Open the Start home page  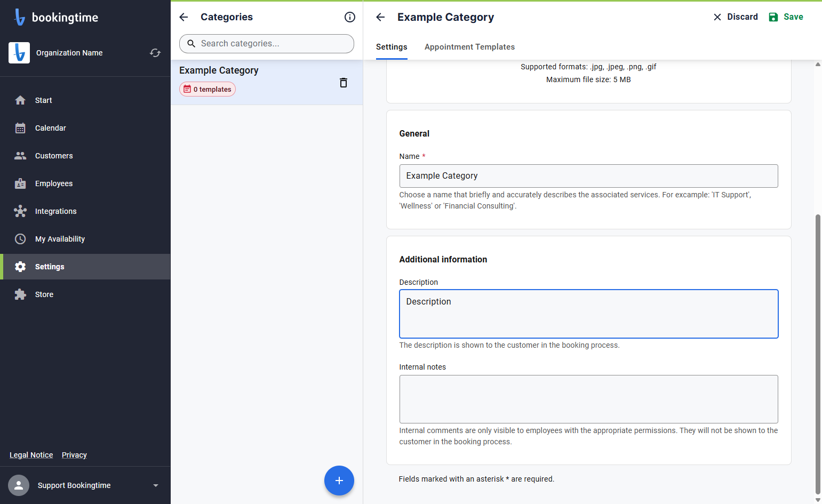click(85, 100)
